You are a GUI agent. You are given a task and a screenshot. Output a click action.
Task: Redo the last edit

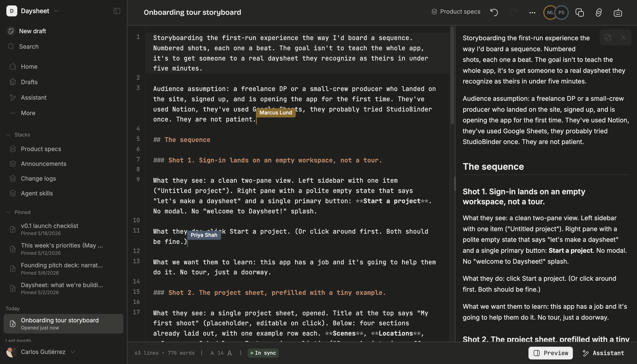[x=513, y=12]
